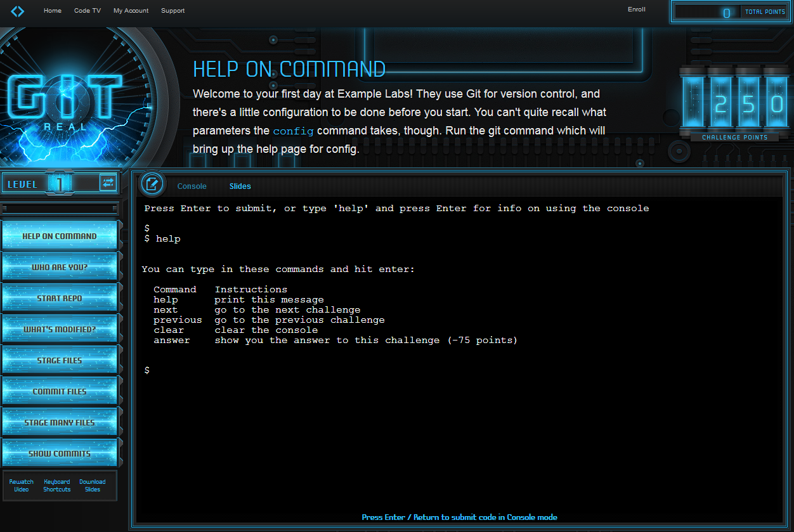
Task: Open the Support link
Action: (x=172, y=11)
